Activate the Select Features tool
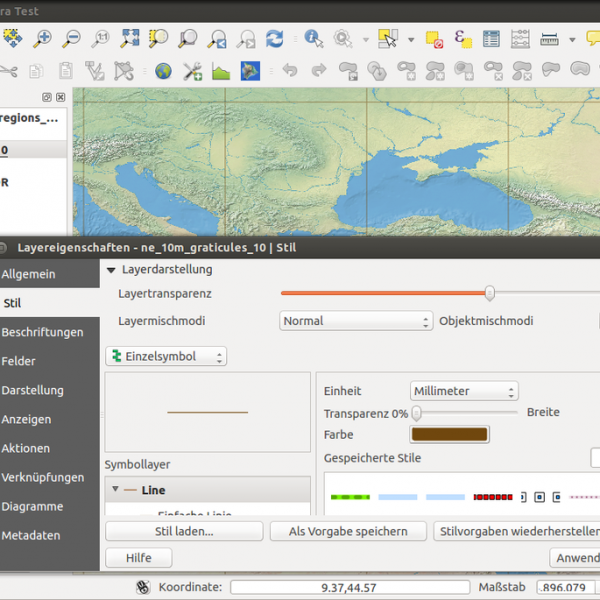 388,38
